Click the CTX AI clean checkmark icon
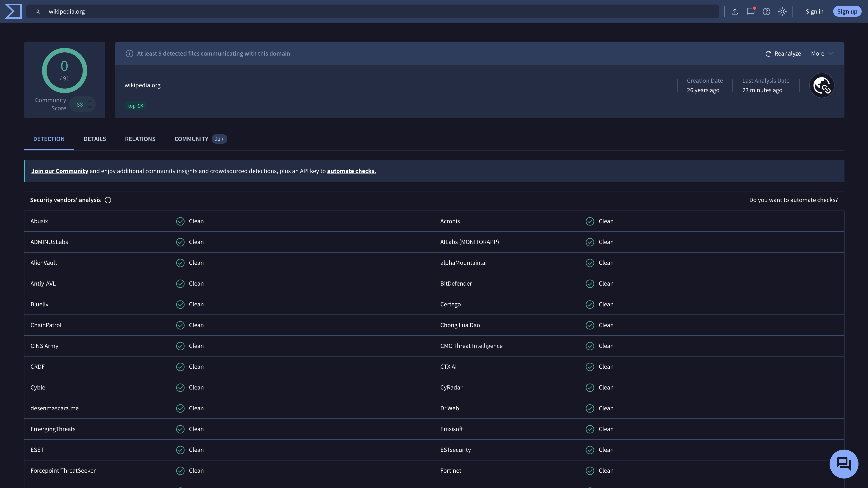The height and width of the screenshot is (488, 868). [590, 367]
